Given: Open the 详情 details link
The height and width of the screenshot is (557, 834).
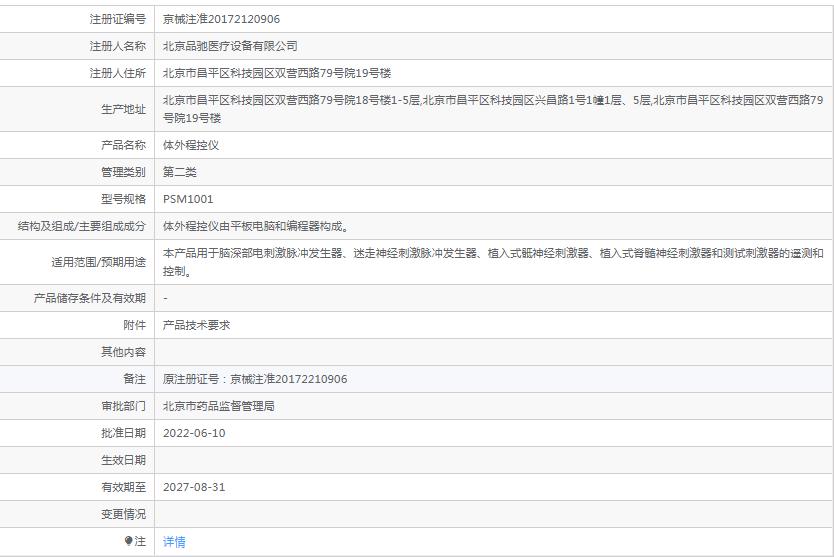Looking at the screenshot, I should tap(174, 542).
